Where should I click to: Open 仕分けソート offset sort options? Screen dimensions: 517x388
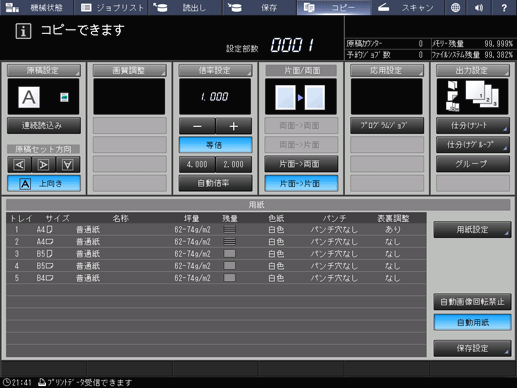coord(473,125)
